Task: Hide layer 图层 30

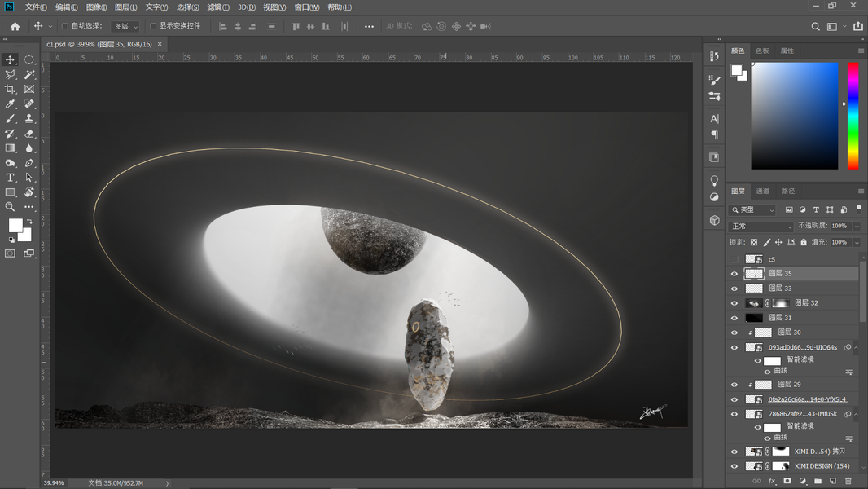Action: (x=734, y=333)
